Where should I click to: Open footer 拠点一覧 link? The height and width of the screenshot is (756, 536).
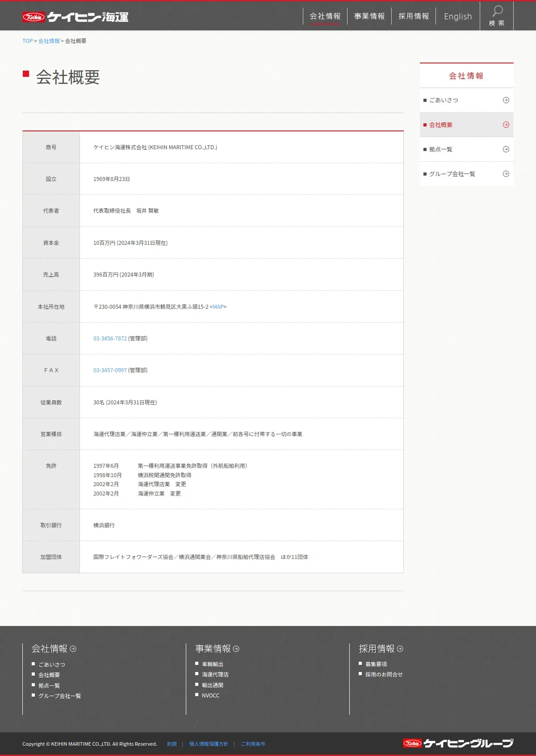[49, 685]
